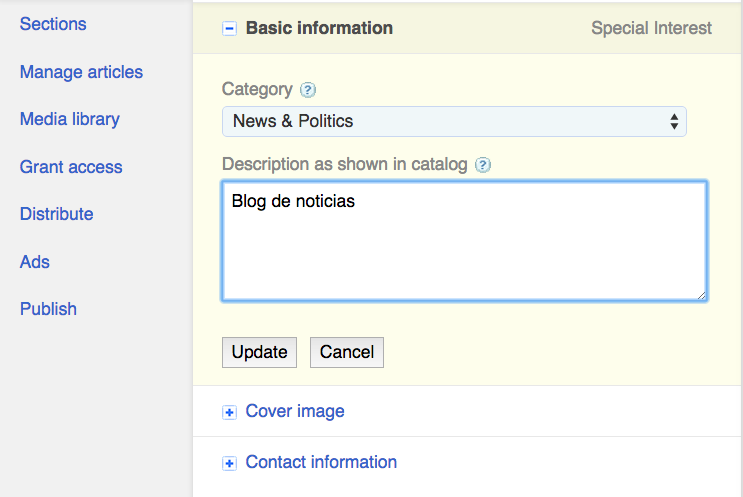743x497 pixels.
Task: Expand Cover image using the plus icon
Action: (229, 412)
